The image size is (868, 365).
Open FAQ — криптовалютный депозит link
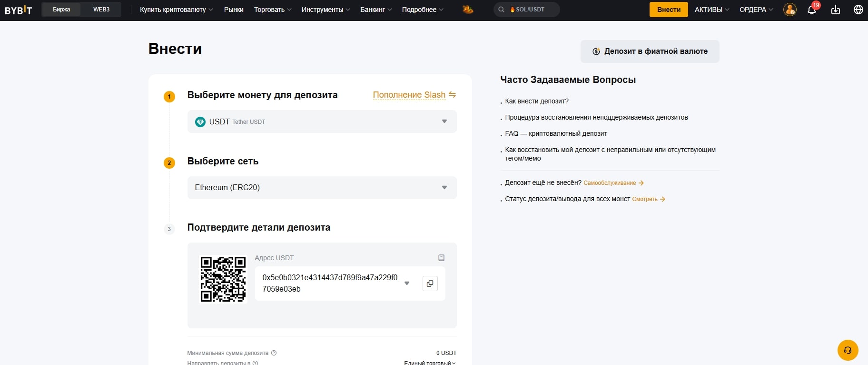[556, 133]
